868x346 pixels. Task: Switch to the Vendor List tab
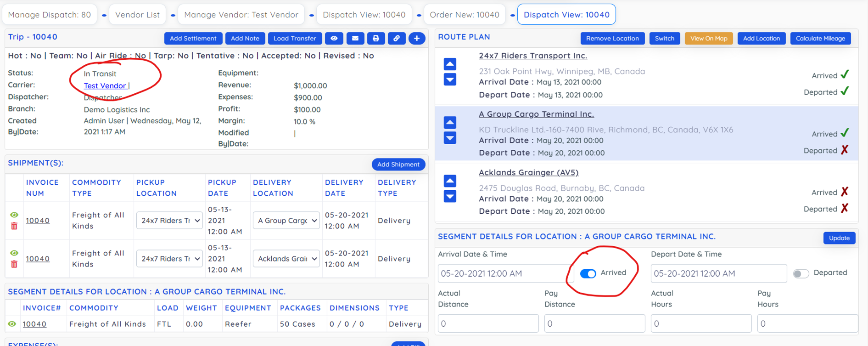[137, 15]
